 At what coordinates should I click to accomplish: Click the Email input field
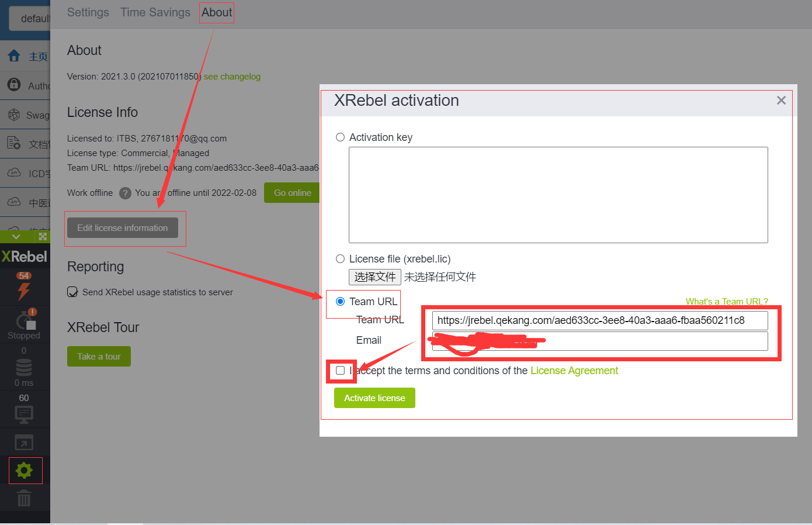600,341
